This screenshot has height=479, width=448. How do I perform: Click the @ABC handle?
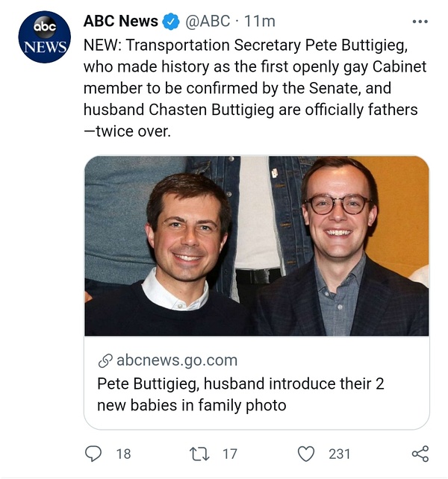click(208, 21)
